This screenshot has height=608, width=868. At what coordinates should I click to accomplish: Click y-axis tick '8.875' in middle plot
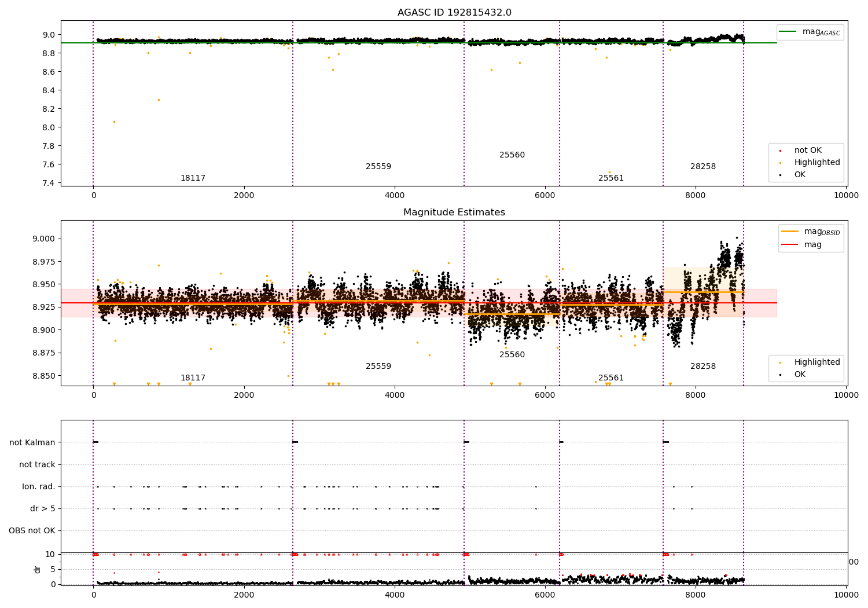tap(44, 353)
